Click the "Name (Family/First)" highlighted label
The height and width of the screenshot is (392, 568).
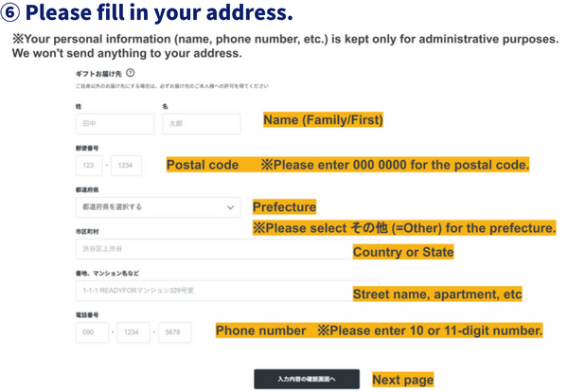[x=322, y=121]
